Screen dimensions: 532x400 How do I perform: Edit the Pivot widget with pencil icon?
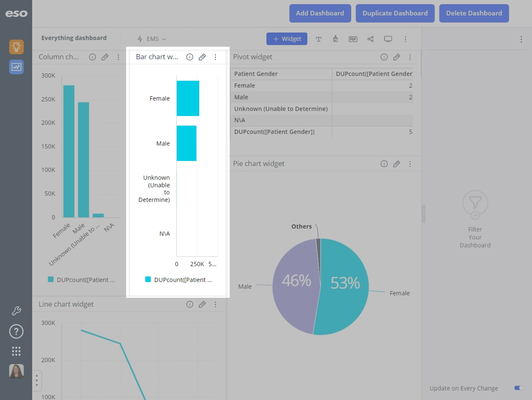click(397, 57)
